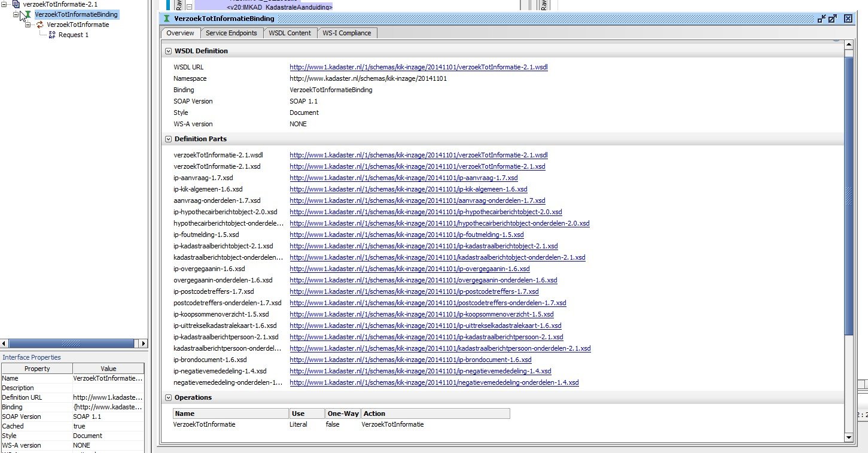This screenshot has height=453, width=868.
Task: Open the ip-kadastraalberichtobject-2.1.xsd link
Action: pos(424,246)
